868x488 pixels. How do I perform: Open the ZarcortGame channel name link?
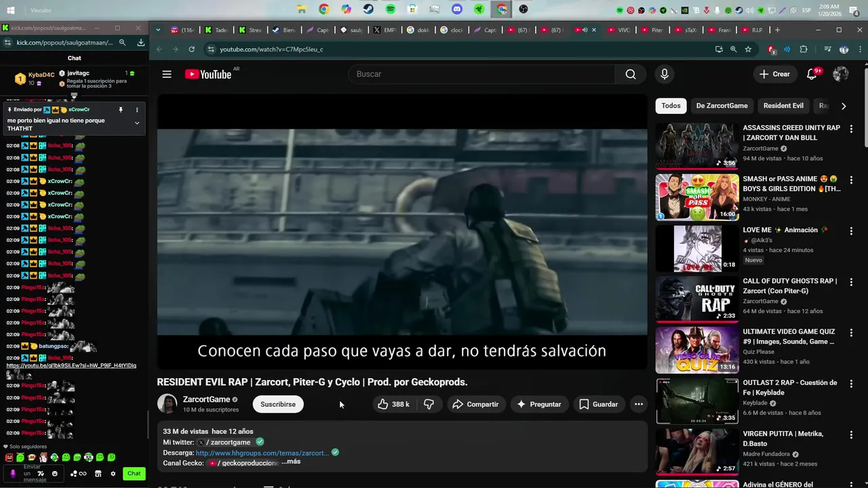coord(207,399)
